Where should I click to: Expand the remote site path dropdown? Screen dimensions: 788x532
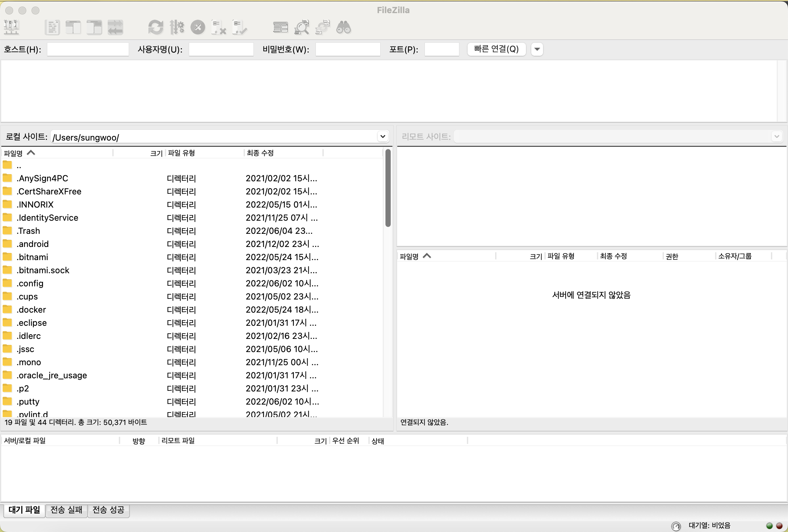click(777, 137)
